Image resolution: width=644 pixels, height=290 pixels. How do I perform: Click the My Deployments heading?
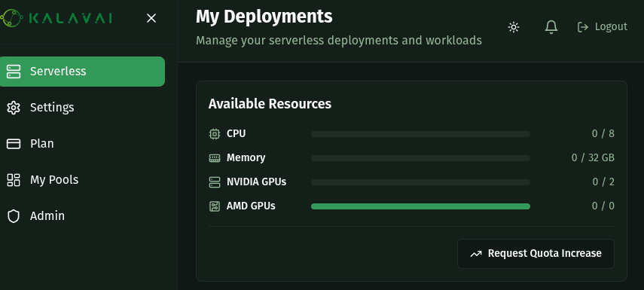(x=264, y=17)
